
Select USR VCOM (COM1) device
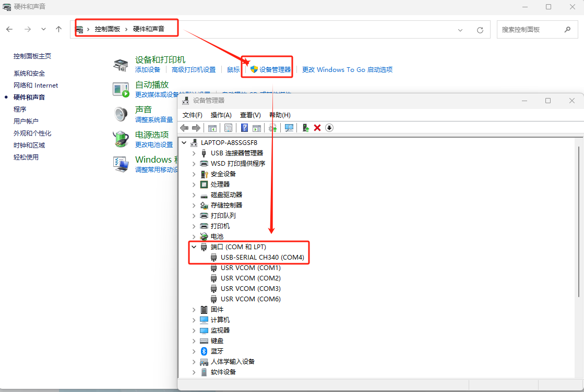[x=251, y=268]
